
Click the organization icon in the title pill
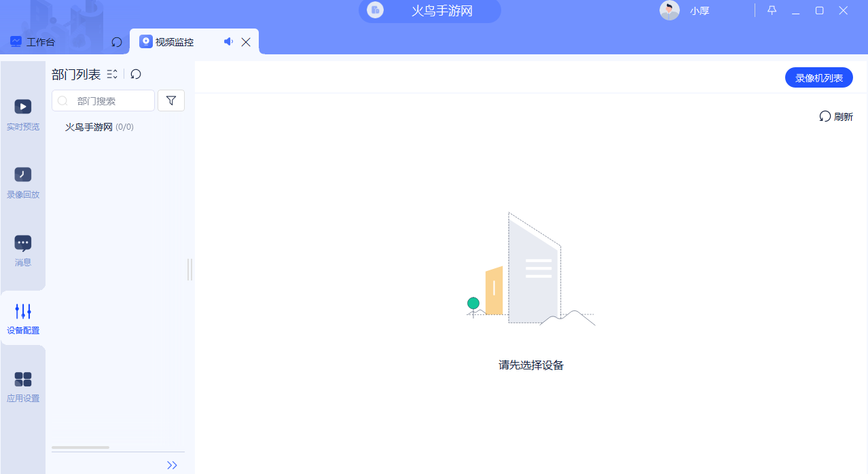(375, 10)
